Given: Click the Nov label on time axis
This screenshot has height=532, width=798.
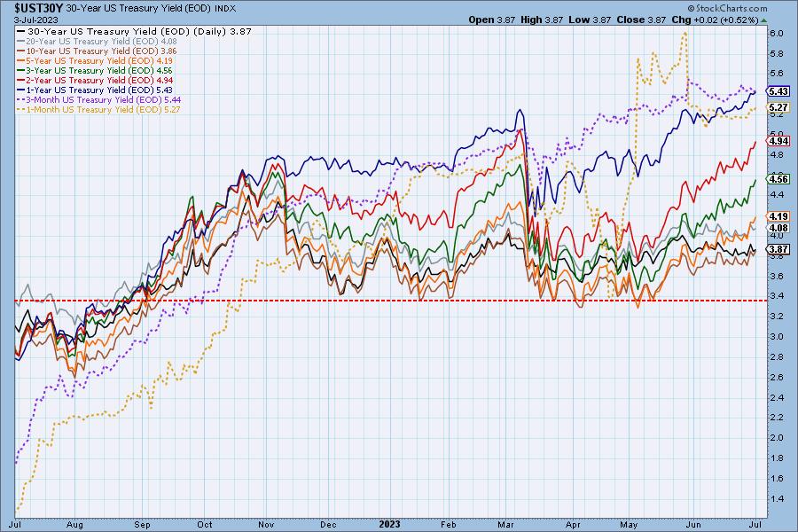Looking at the screenshot, I should pos(266,524).
